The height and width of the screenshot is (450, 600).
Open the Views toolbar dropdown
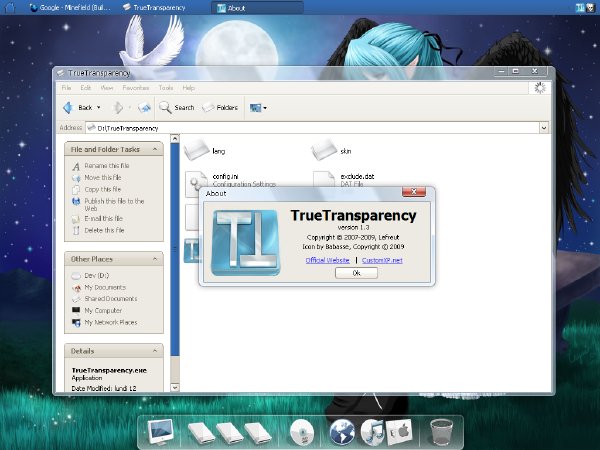[x=258, y=108]
